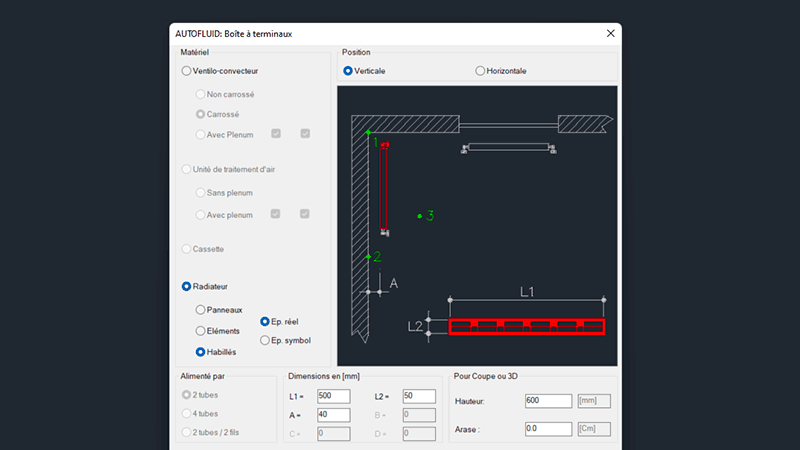Click the 'Pour Coupe ou 3D' group title
The height and width of the screenshot is (450, 800).
pos(486,376)
